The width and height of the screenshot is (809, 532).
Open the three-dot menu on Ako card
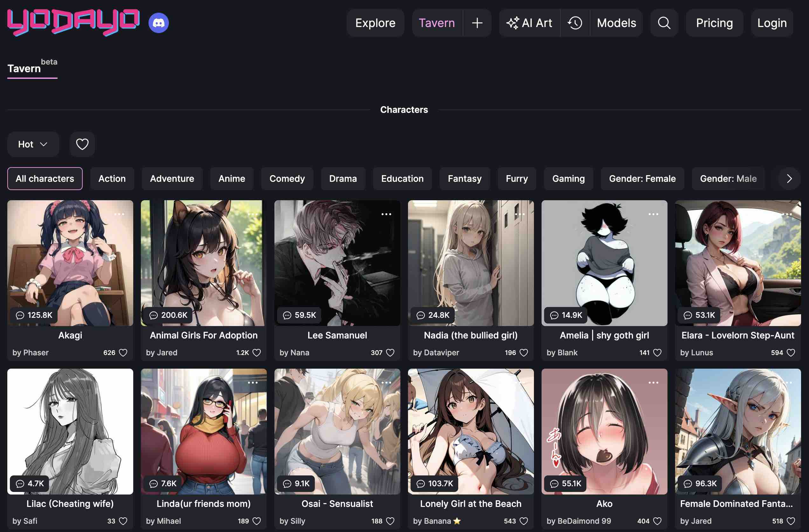click(653, 383)
